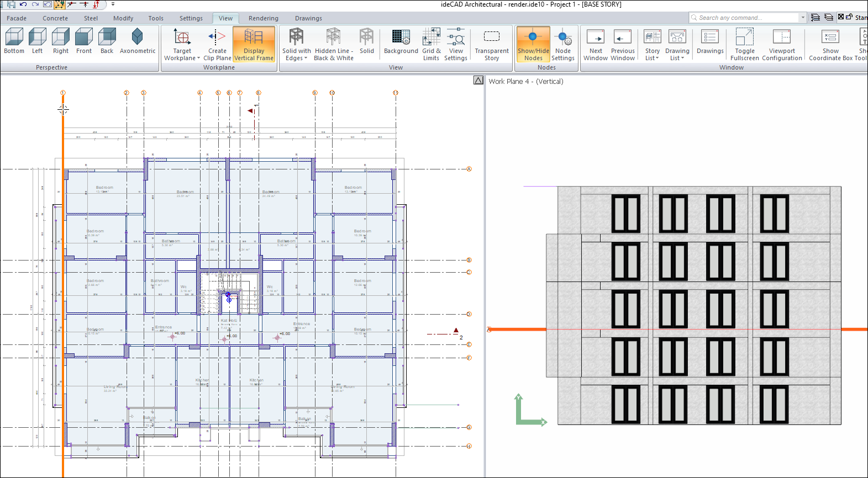This screenshot has height=478, width=868.
Task: Toggle Transparent Story mode
Action: tap(491, 44)
